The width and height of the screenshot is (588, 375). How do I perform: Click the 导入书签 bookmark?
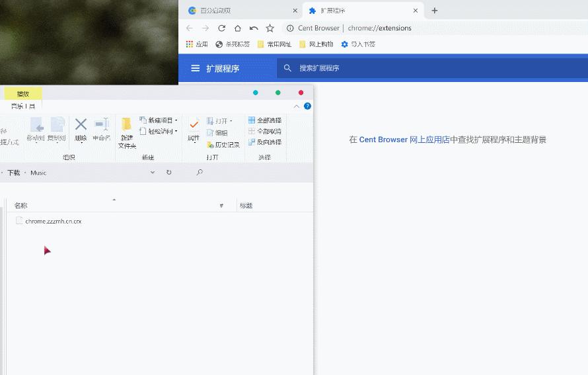[358, 44]
